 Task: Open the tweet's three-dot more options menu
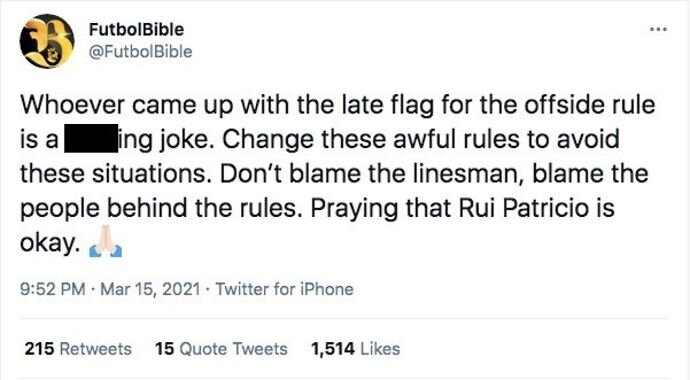pos(658,29)
